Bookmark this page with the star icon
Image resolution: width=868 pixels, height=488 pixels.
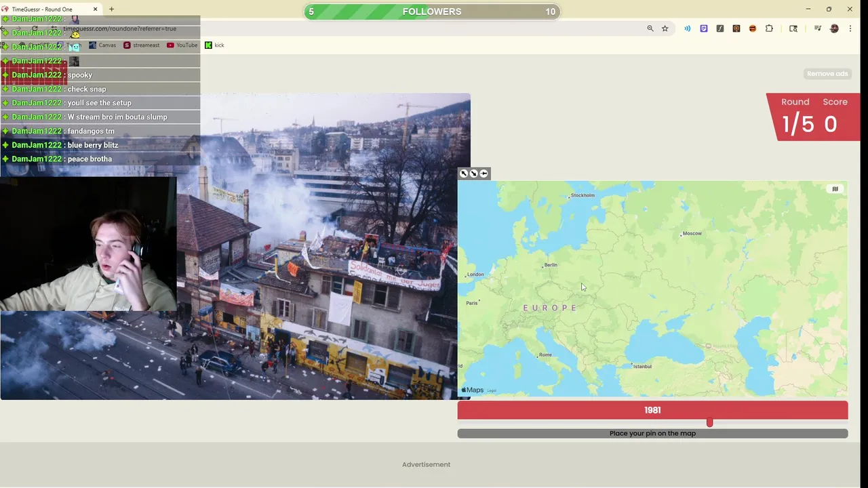click(665, 28)
